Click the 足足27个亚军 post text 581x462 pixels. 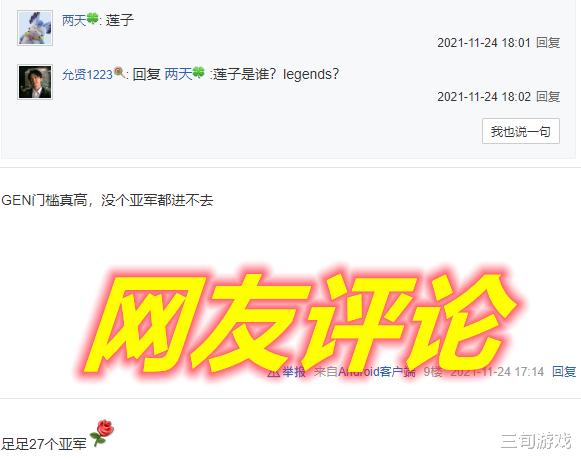(44, 443)
